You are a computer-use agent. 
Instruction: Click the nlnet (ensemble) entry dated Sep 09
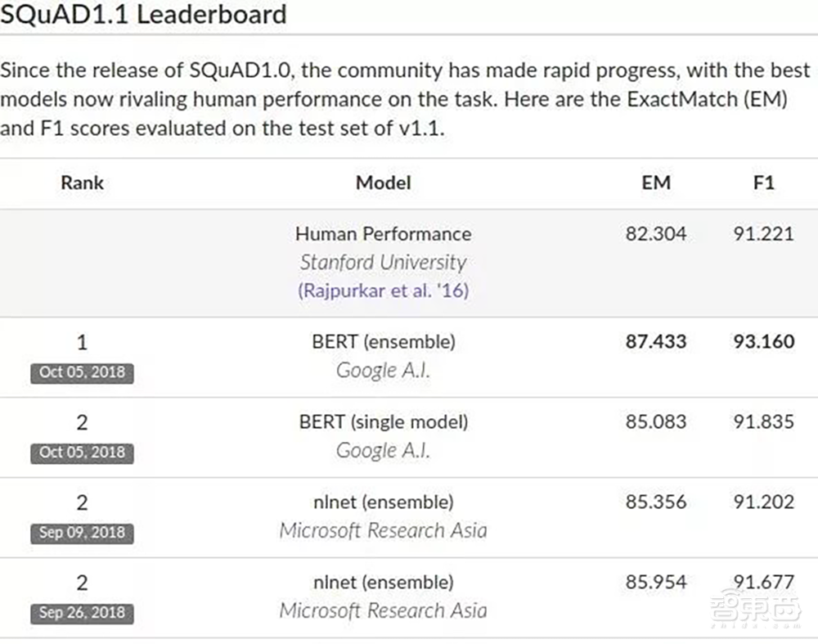point(384,502)
